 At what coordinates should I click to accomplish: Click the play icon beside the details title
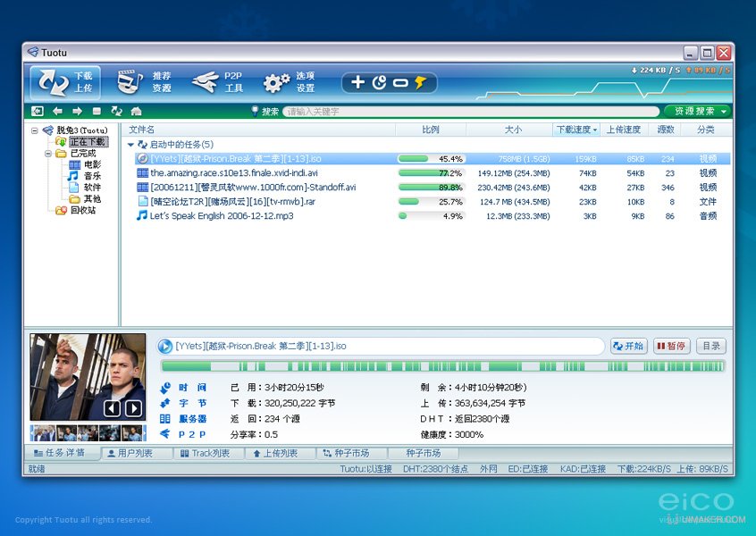[x=165, y=346]
